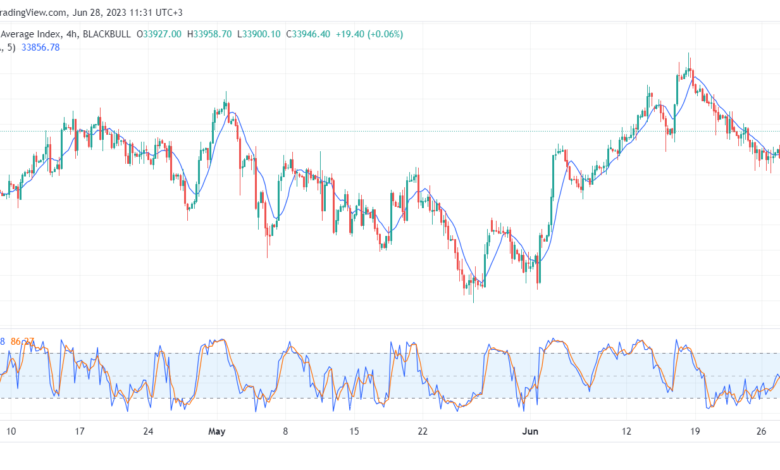Click the TradingView.com date stamp header

[x=92, y=12]
